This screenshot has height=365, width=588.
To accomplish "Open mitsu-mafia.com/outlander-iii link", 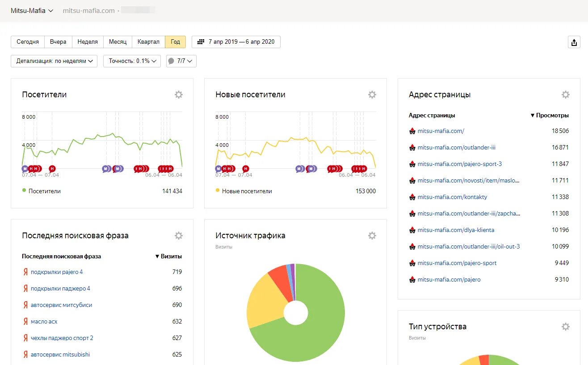I will pyautogui.click(x=457, y=147).
